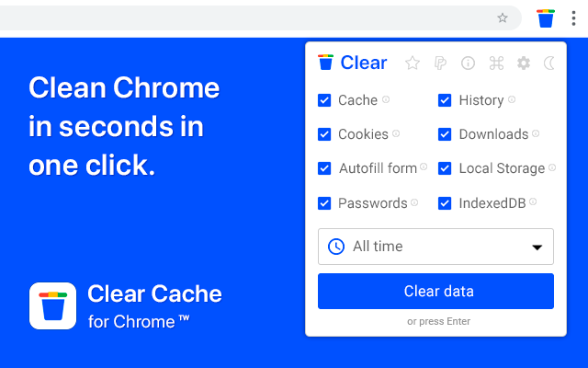Click the Clear Cache app logo tile
588x368 pixels.
click(x=52, y=305)
